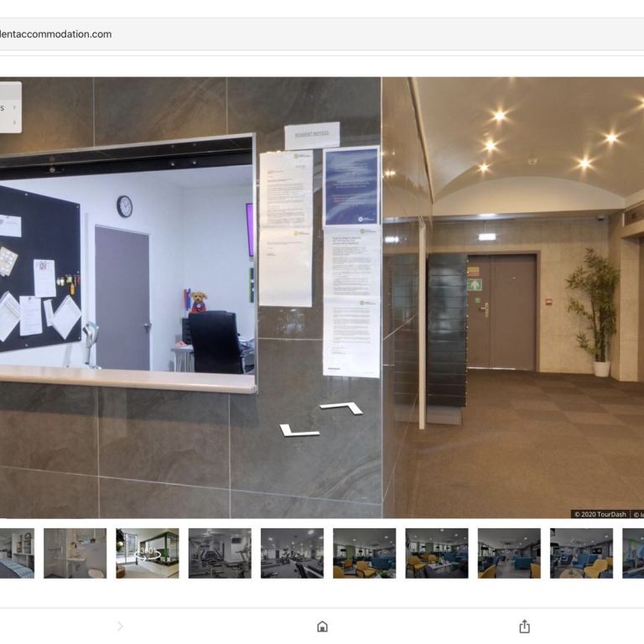Expand the lower menu panel arrow
The width and height of the screenshot is (644, 644).
coord(15,122)
